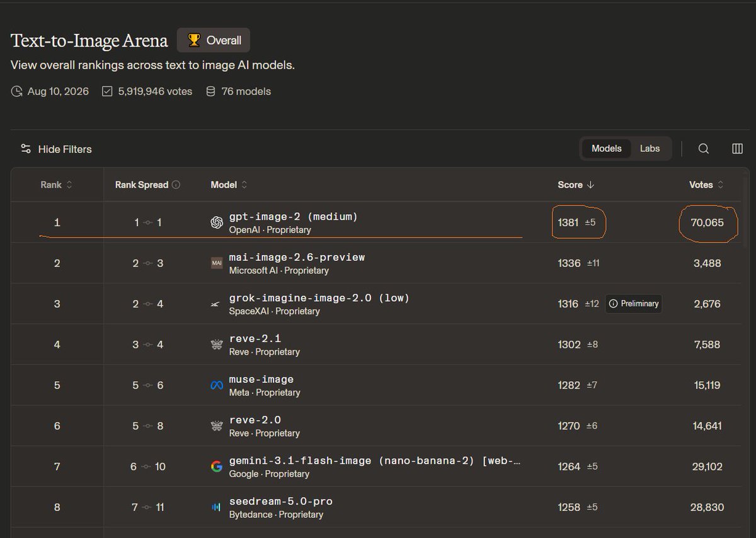This screenshot has width=756, height=538.
Task: Open the reve-2.0 model link
Action: click(x=255, y=420)
